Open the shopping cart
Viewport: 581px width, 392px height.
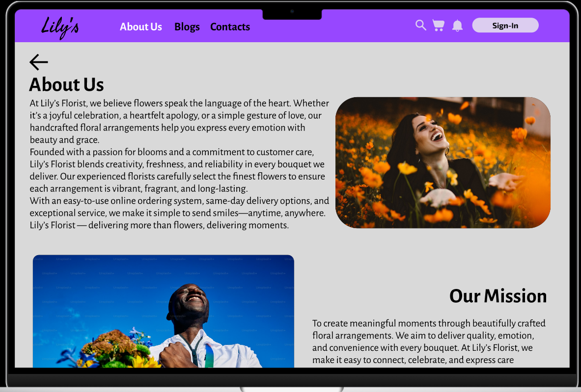coord(439,25)
